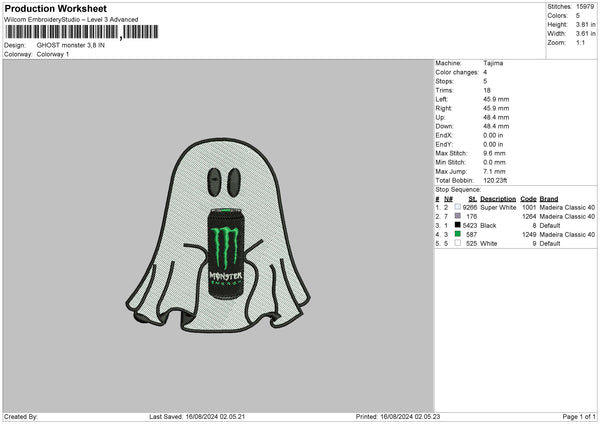This screenshot has height=424, width=600.
Task: Click the ghost embroidery design preview
Action: 218,235
